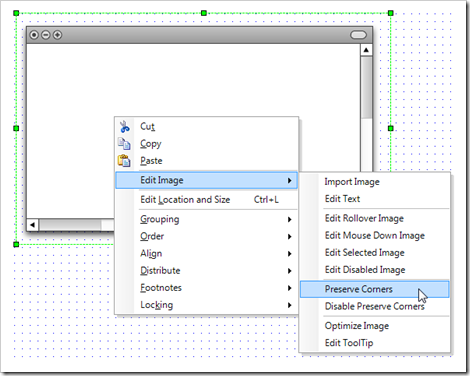Click the scroll-up arrow in mock window

click(x=366, y=50)
